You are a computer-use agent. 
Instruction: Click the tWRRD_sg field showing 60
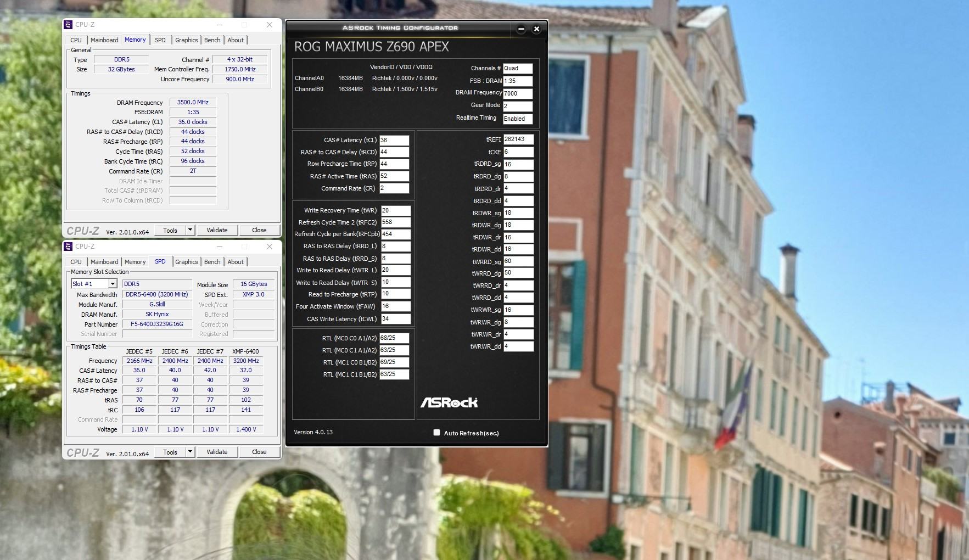tap(518, 261)
